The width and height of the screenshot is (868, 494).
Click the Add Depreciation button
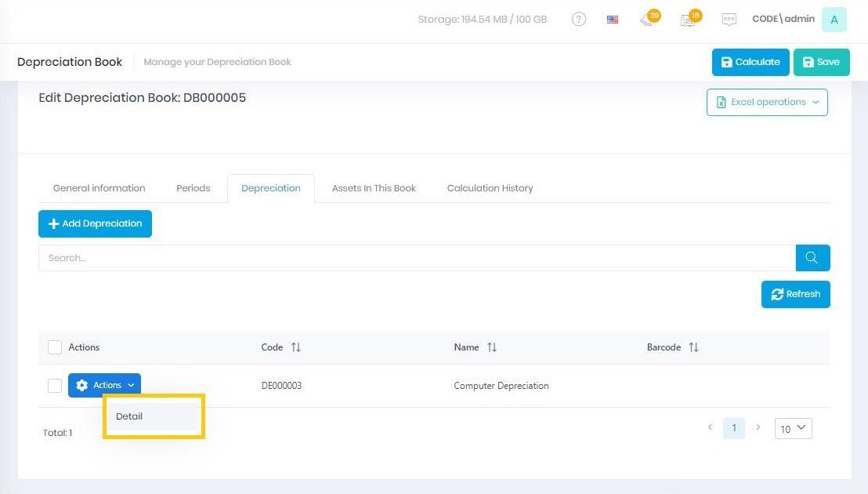95,223
